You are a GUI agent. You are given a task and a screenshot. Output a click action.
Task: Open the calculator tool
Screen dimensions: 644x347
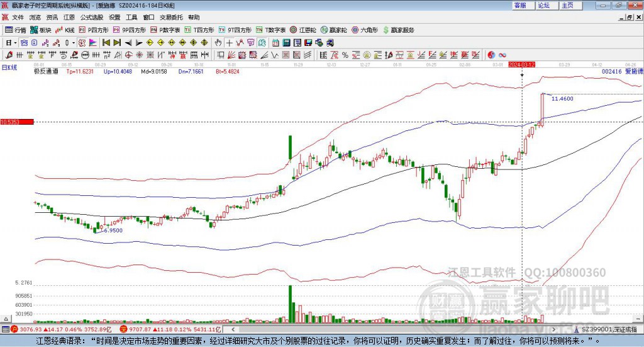click(286, 43)
